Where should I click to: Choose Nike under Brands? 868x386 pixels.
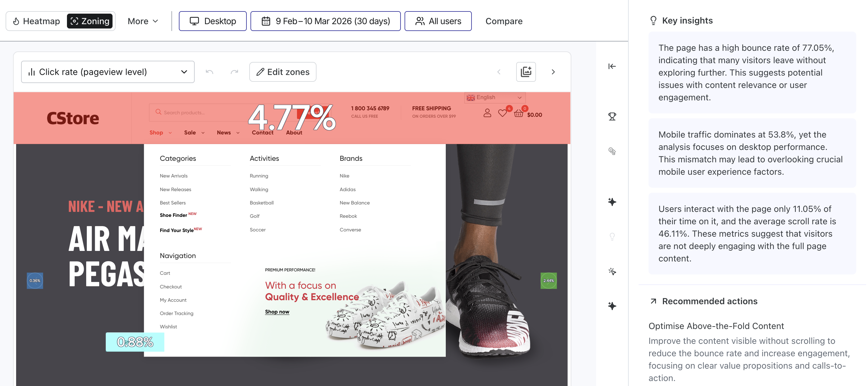344,176
